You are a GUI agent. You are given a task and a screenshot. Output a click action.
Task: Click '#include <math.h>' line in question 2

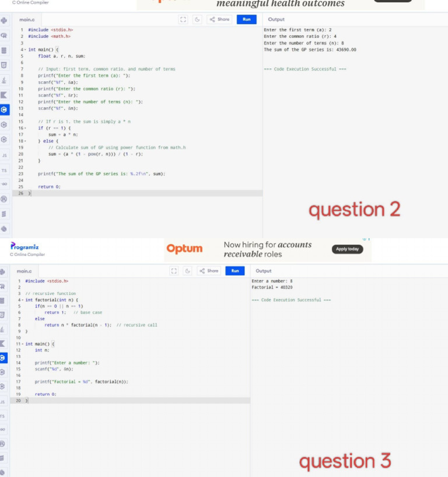tap(49, 37)
